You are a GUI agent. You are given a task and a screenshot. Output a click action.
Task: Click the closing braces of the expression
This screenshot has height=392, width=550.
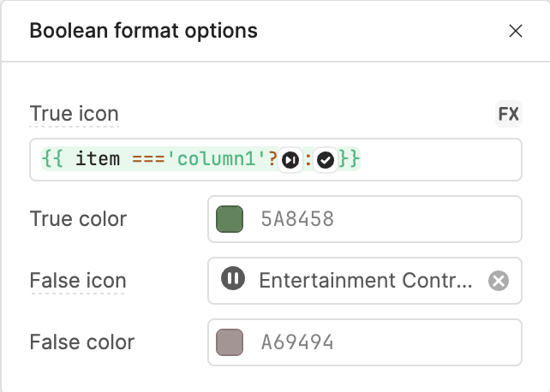pos(349,159)
